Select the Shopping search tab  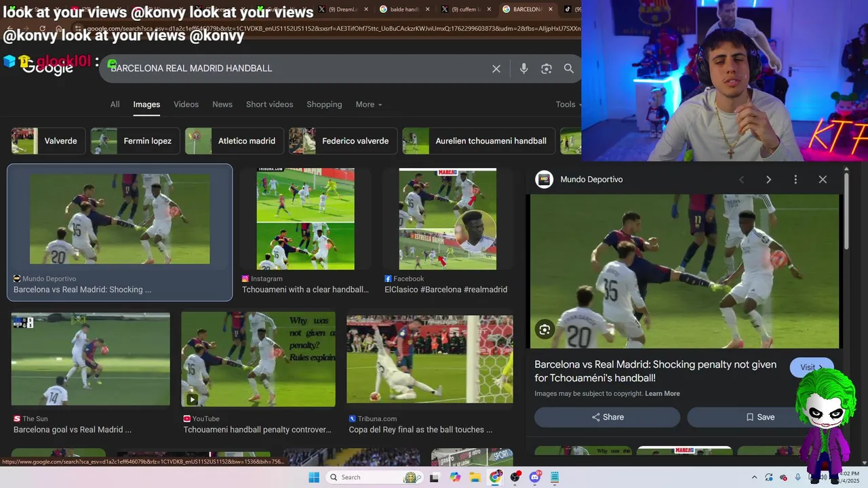[x=324, y=104]
